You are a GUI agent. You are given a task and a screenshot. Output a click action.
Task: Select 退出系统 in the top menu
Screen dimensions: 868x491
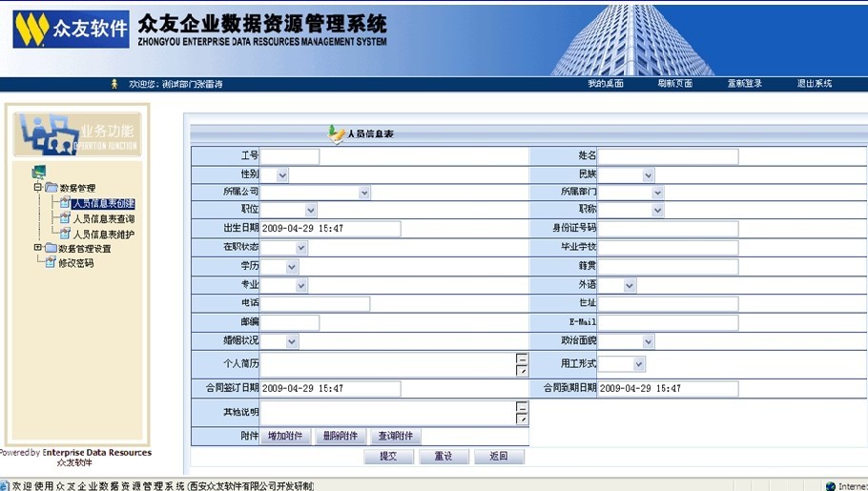[x=814, y=84]
